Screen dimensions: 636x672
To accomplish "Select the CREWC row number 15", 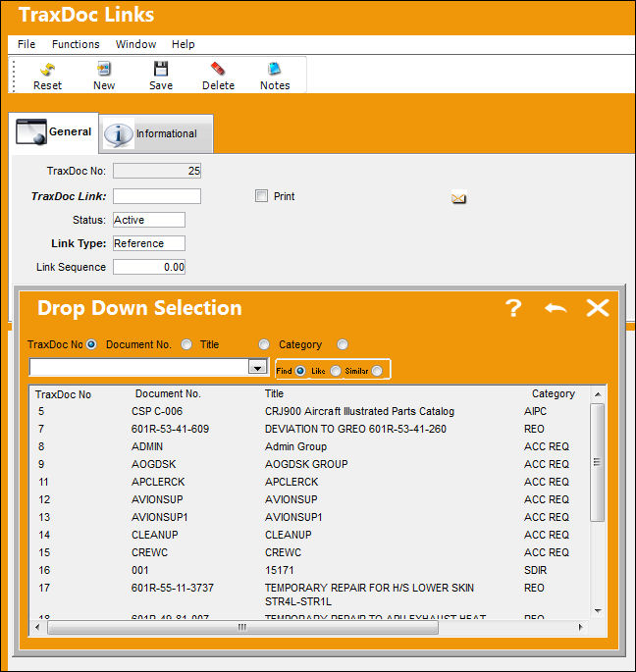I will 309,552.
